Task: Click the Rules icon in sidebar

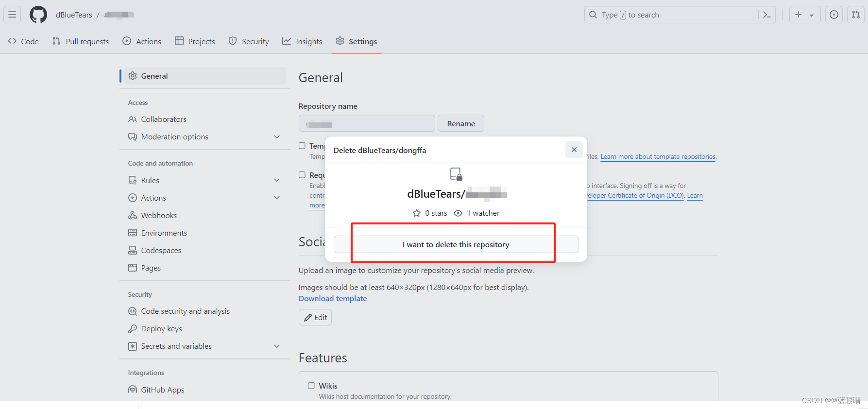Action: coord(133,180)
